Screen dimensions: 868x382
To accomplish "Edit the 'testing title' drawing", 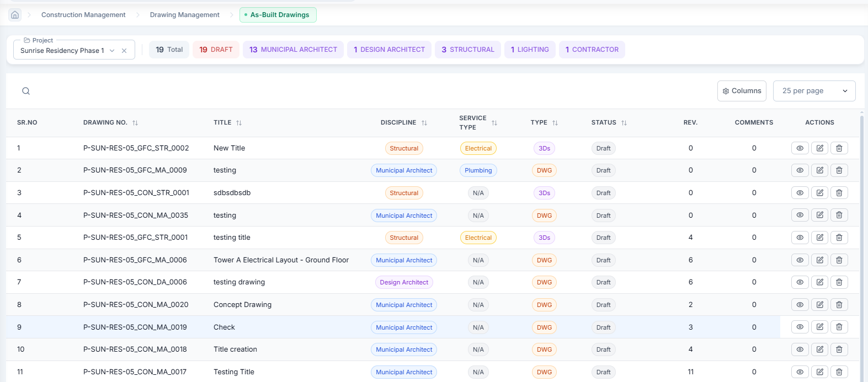I will [x=820, y=238].
